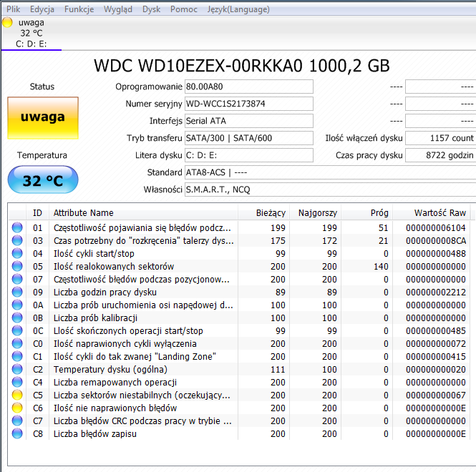Click the power-on hours field 8722 godzin
Viewport: 476px width, 472px height.
pos(440,155)
